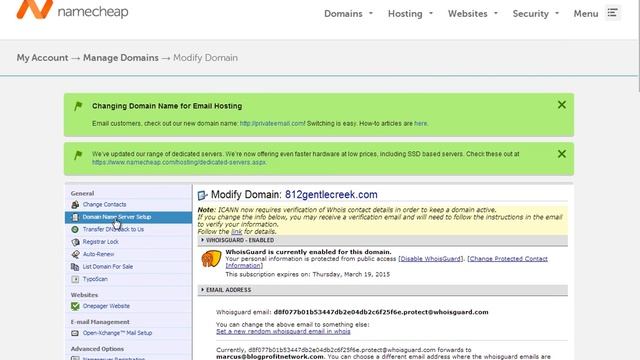The width and height of the screenshot is (640, 360).
Task: Click the Open-Xchange Mail Setup envelope icon
Action: 75,333
